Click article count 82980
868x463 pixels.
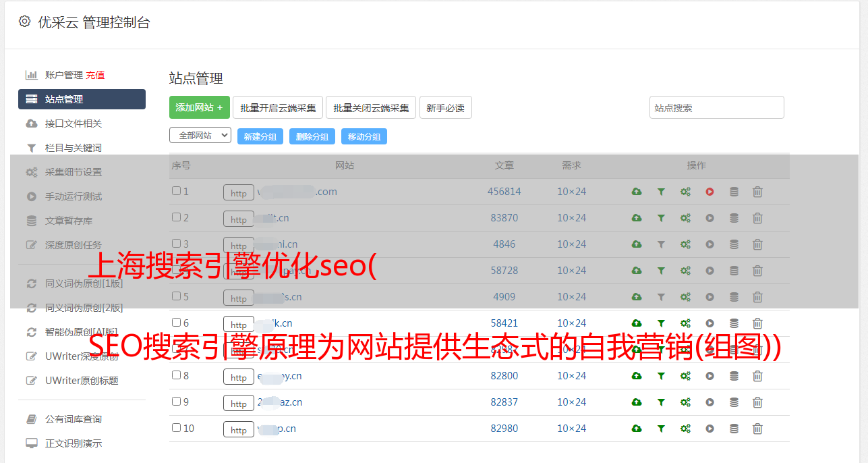[504, 429]
